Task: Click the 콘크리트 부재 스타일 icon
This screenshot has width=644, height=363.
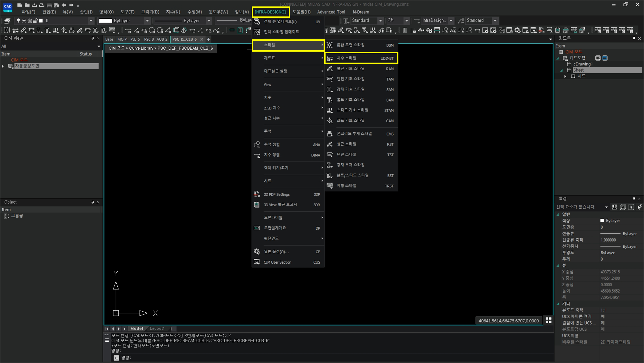Action: tap(329, 134)
